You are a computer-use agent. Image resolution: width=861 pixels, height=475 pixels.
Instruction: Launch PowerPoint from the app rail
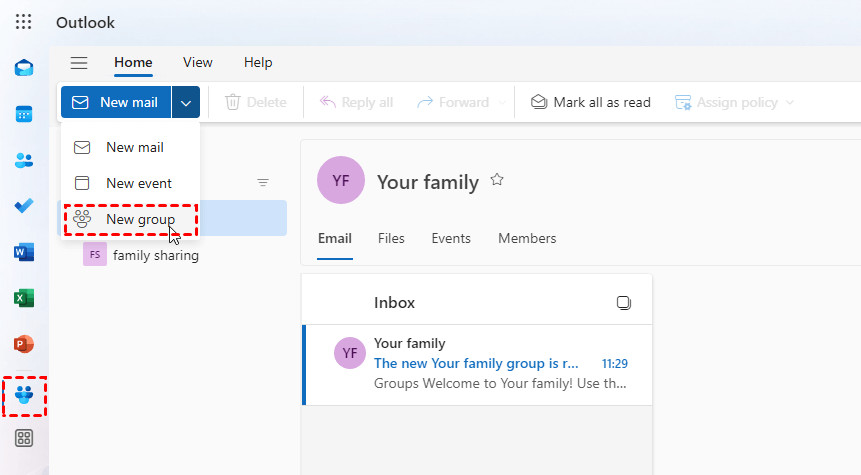pyautogui.click(x=24, y=344)
